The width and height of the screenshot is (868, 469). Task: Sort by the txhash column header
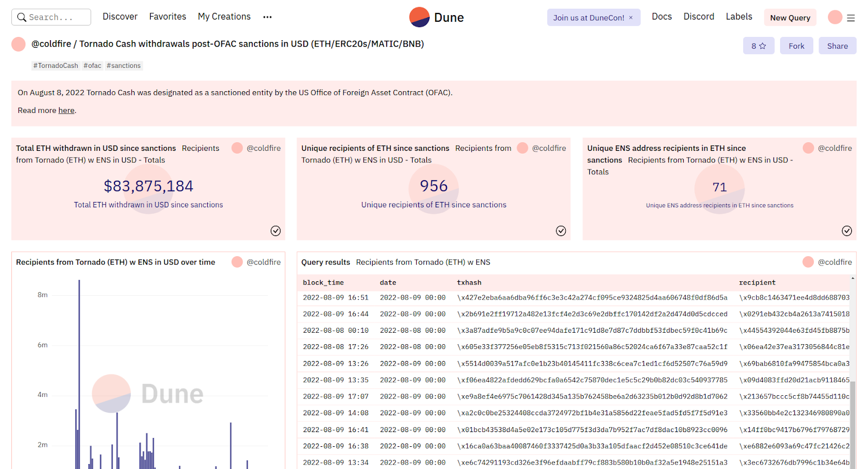coord(469,283)
